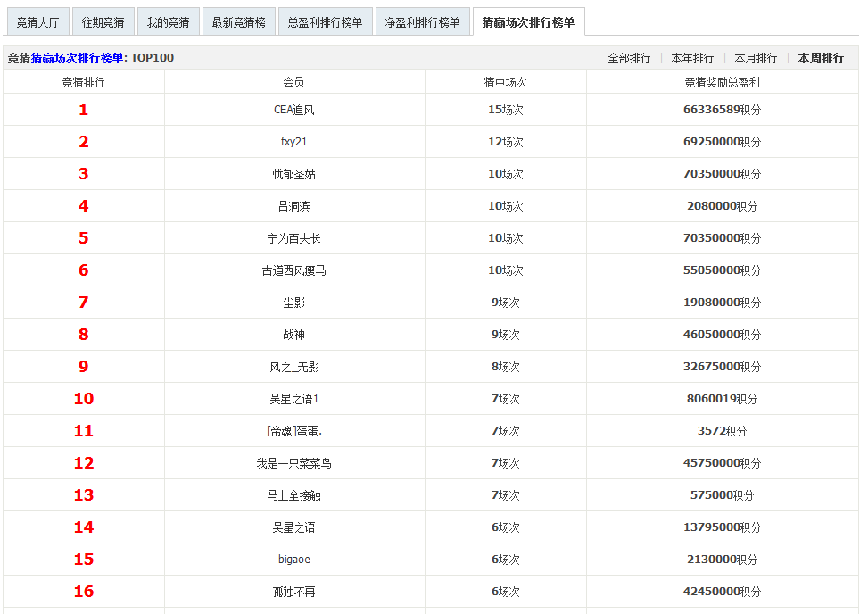Filter rankings by 本月排行
Screen dimensions: 868x614
(756, 58)
